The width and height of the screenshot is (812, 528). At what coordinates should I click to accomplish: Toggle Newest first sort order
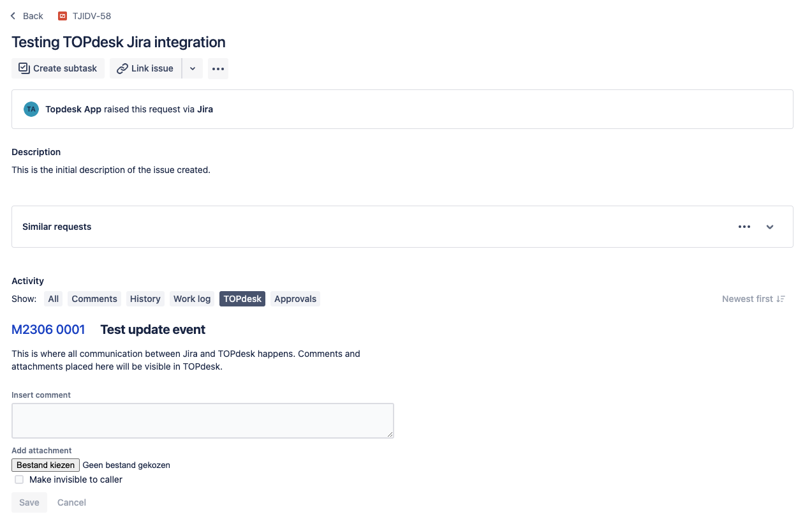click(x=753, y=299)
